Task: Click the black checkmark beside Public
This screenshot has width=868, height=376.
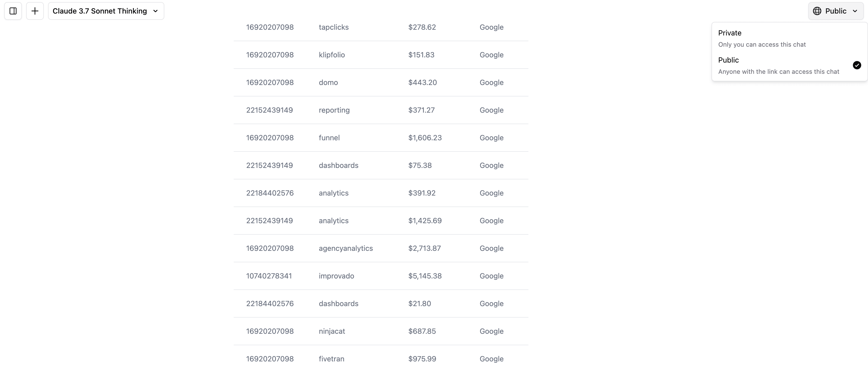Action: [857, 65]
